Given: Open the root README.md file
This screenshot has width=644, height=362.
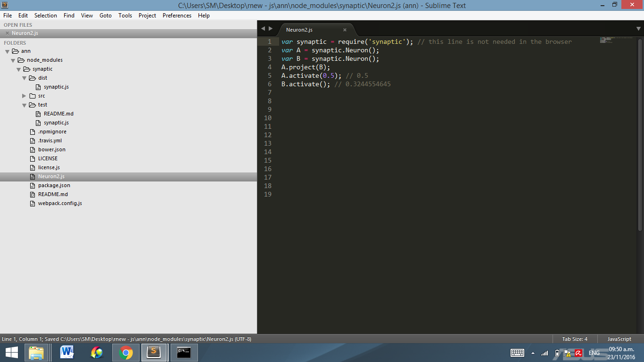Looking at the screenshot, I should tap(53, 194).
